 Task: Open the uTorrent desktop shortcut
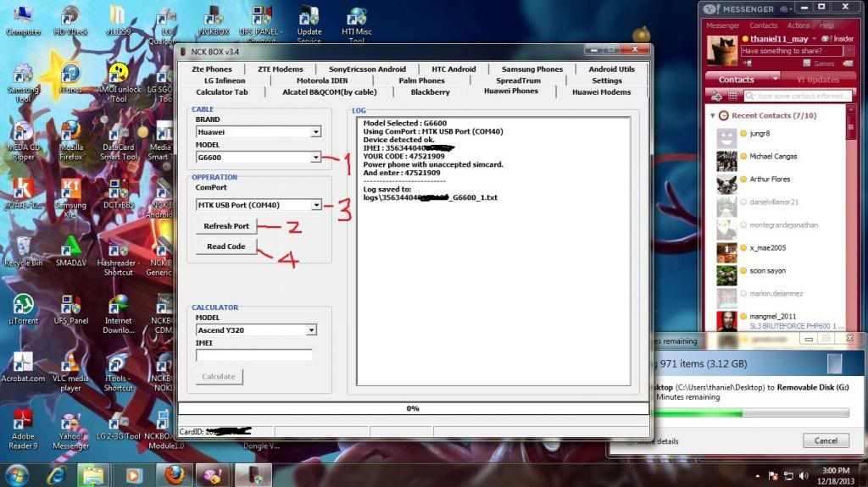23,307
